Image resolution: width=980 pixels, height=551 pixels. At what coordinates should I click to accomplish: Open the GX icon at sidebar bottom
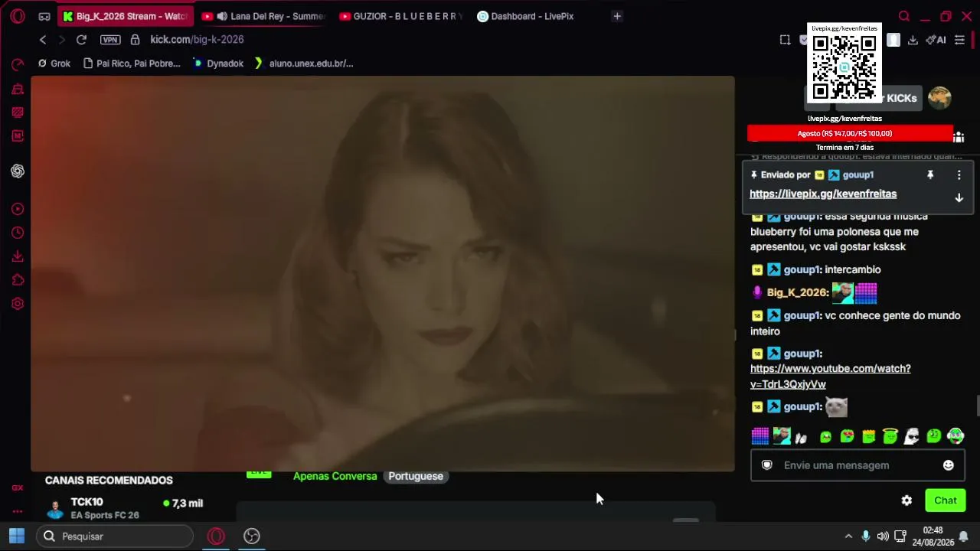18,487
